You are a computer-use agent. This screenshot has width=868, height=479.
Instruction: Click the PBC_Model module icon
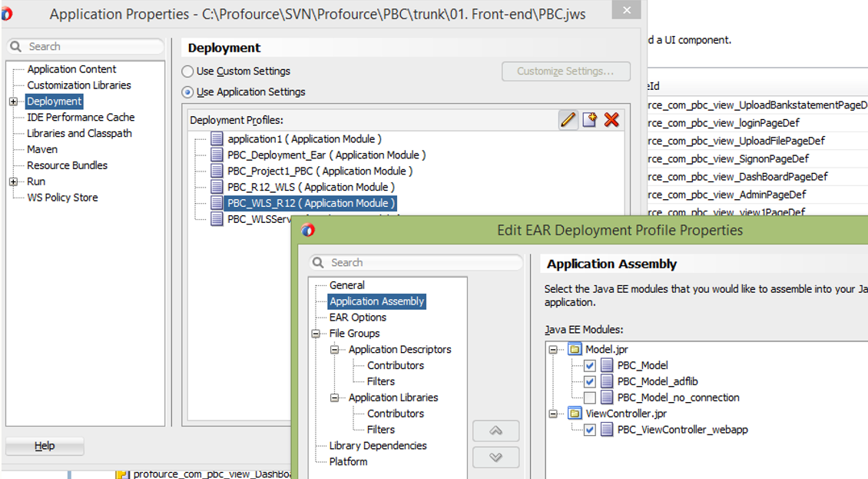pyautogui.click(x=608, y=365)
